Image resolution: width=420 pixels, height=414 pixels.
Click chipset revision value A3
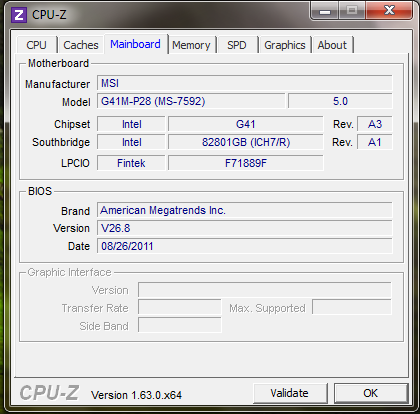[x=375, y=124]
